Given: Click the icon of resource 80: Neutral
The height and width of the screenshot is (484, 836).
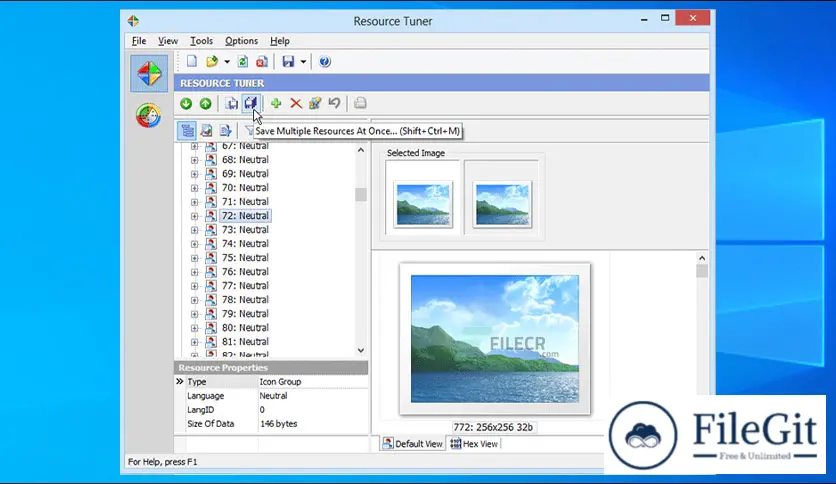Looking at the screenshot, I should [x=211, y=327].
